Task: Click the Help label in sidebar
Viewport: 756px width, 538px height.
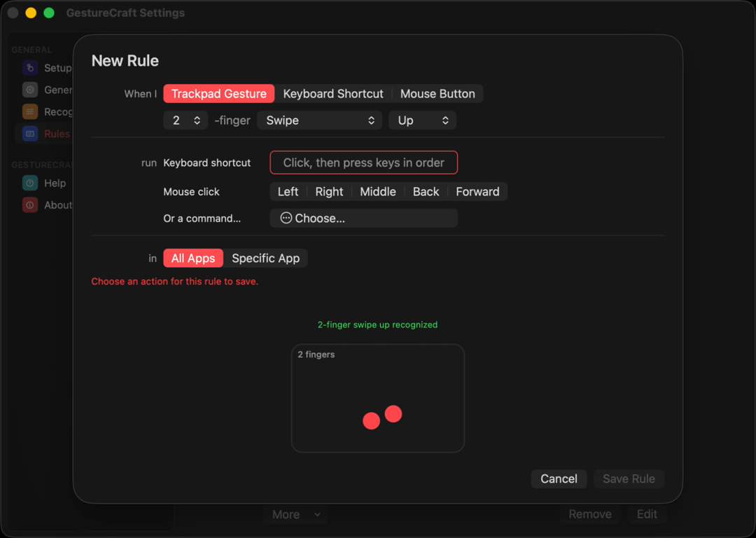Action: 55,184
